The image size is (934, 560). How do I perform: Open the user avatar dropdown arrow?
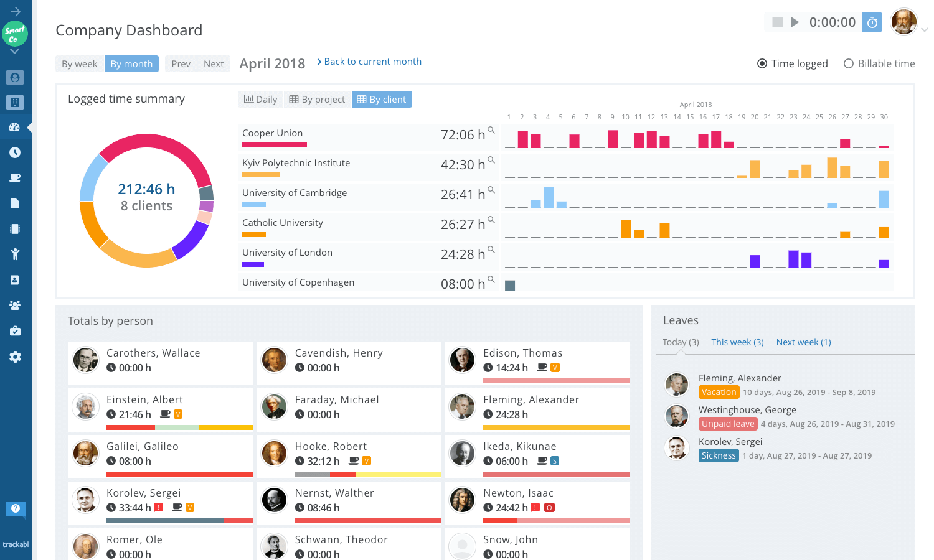pyautogui.click(x=925, y=29)
